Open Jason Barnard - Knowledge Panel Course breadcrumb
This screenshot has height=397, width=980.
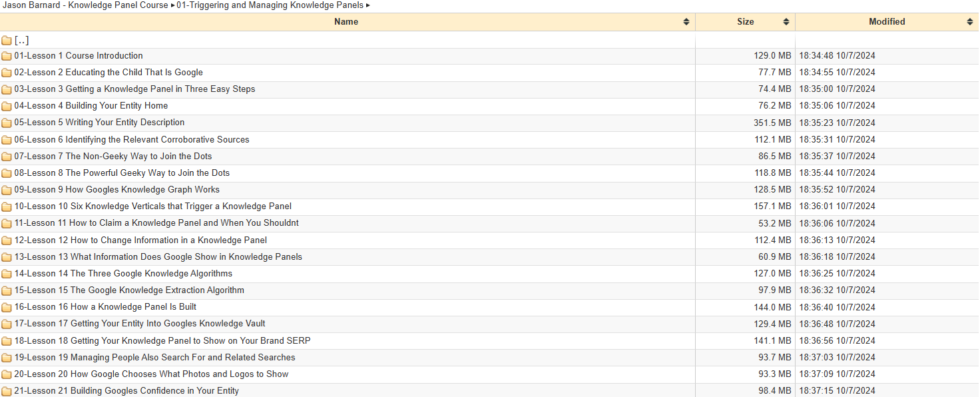point(86,5)
